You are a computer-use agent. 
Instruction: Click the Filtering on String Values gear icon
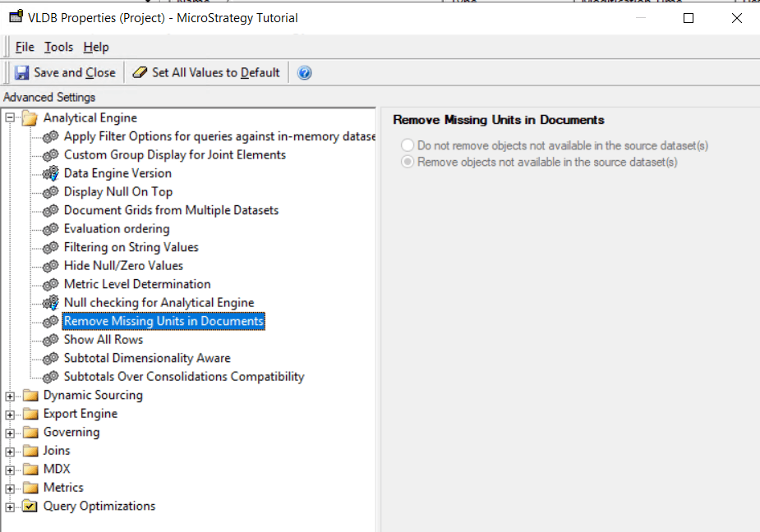[x=50, y=247]
